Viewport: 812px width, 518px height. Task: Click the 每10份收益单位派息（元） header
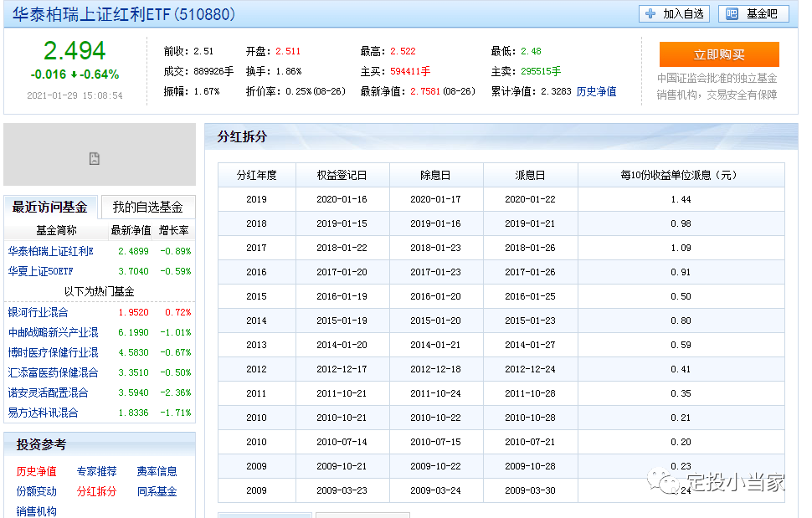tap(681, 176)
